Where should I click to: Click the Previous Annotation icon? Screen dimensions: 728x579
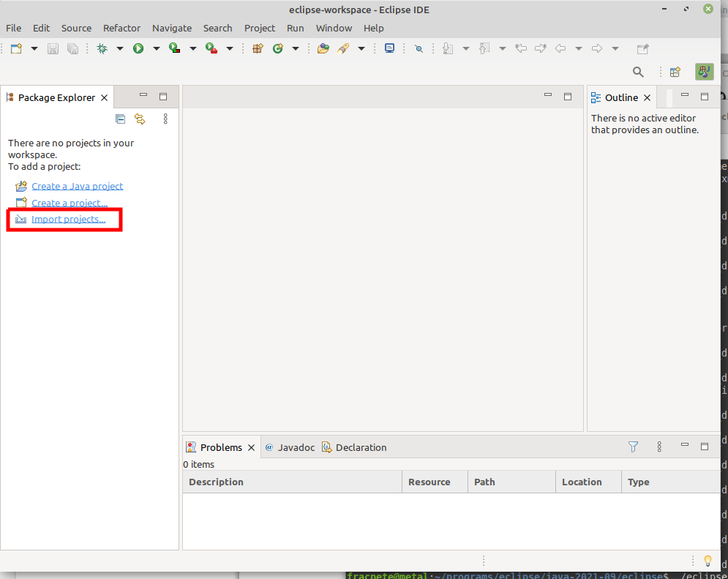click(x=484, y=48)
